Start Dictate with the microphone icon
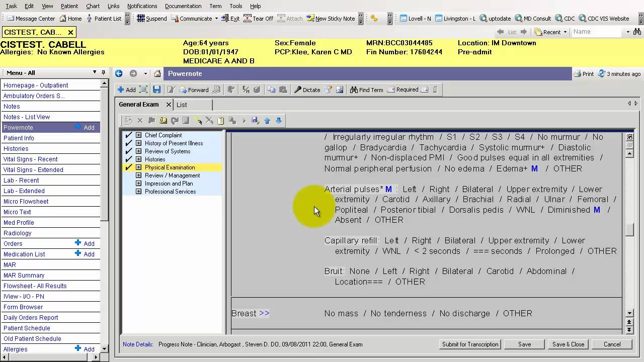This screenshot has width=644, height=362. 298,89
